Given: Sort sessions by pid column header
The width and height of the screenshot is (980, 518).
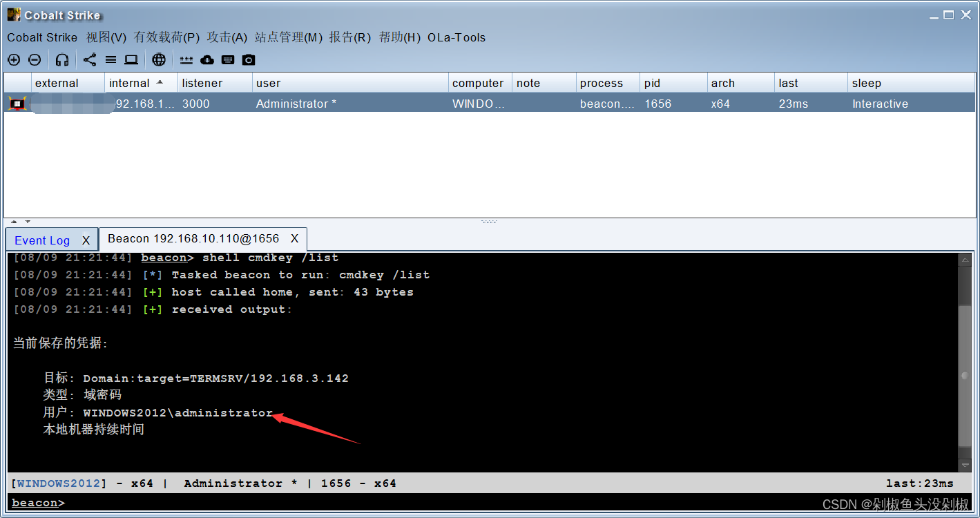Looking at the screenshot, I should click(x=673, y=83).
